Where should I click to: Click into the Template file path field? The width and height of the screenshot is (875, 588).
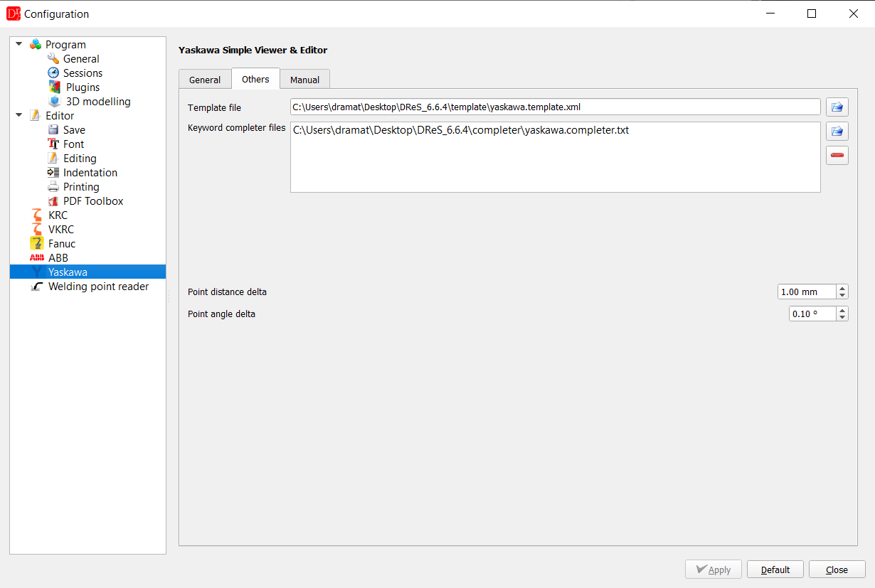[x=556, y=107]
